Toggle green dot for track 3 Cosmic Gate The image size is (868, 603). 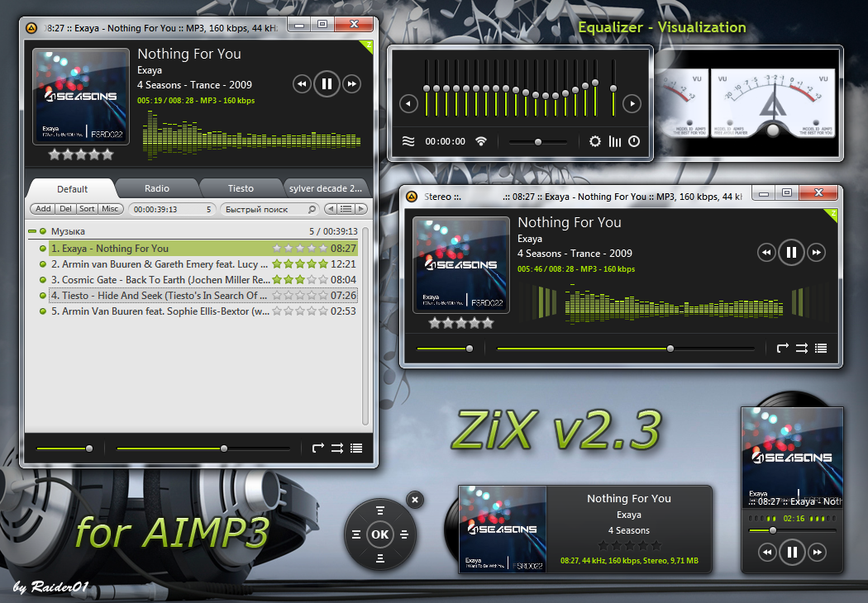coord(43,280)
